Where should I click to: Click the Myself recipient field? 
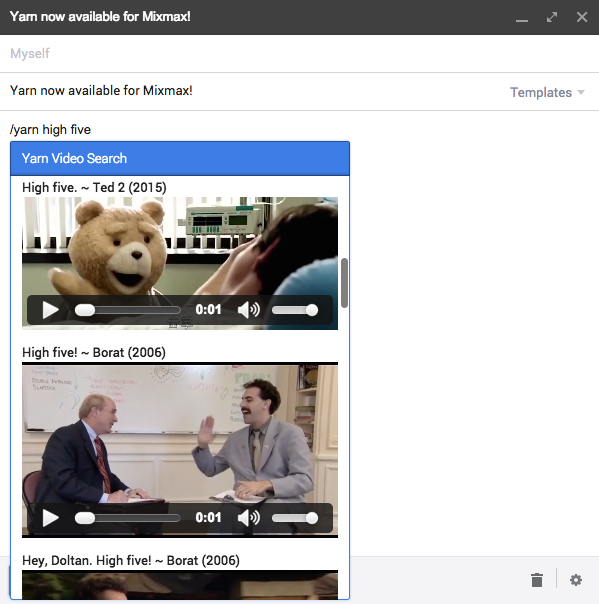click(299, 53)
